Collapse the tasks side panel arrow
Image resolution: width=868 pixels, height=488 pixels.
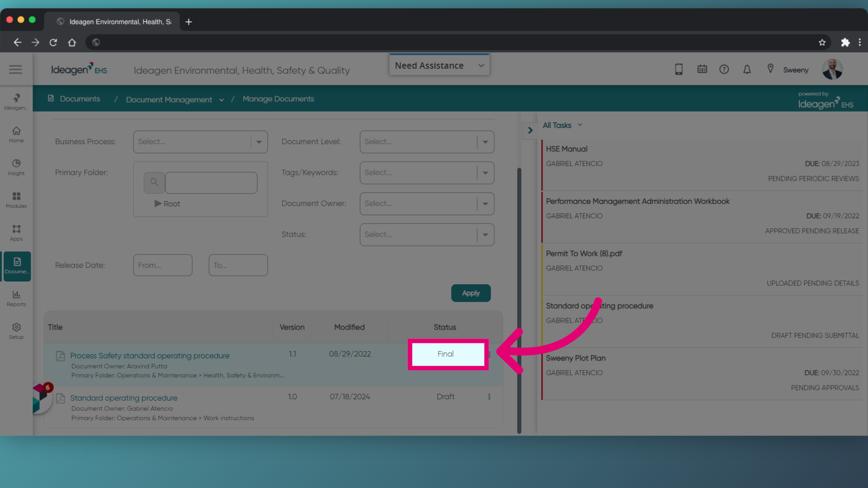(530, 131)
